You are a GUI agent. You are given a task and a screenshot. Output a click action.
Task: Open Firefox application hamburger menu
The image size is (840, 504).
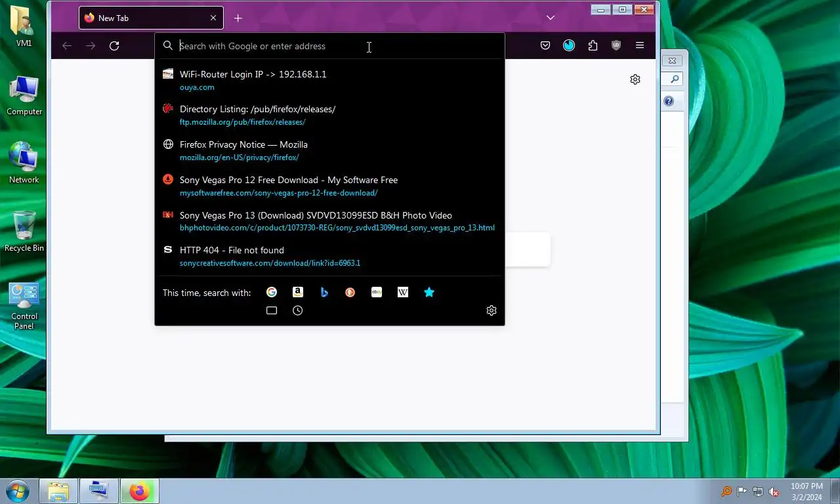tap(640, 45)
